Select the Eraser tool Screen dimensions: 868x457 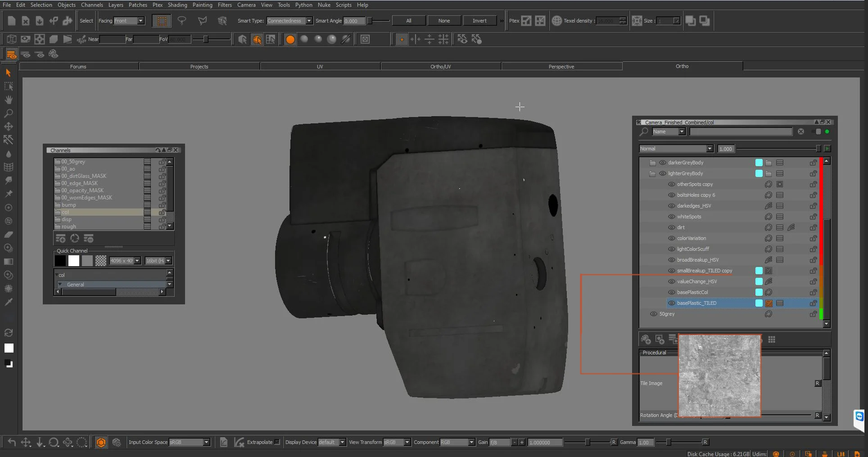click(9, 235)
